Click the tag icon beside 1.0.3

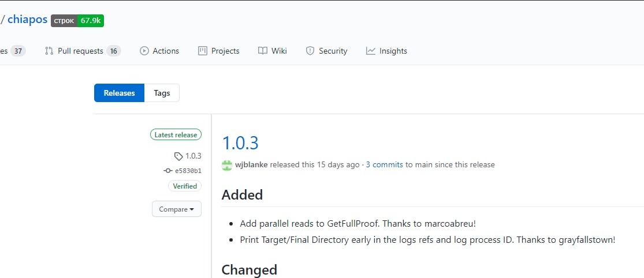(x=178, y=156)
